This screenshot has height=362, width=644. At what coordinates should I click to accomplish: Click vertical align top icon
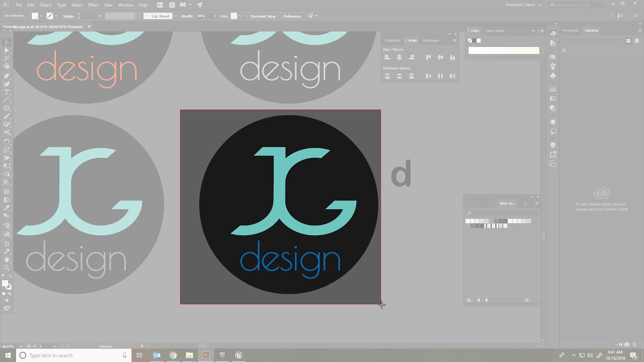[x=428, y=57]
